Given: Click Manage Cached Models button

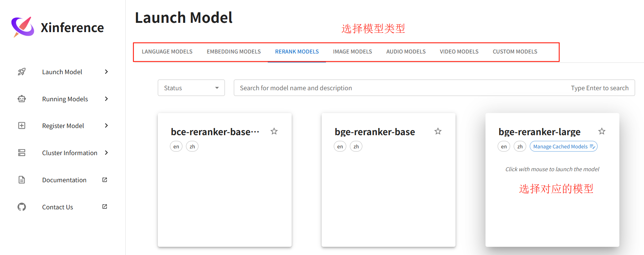Looking at the screenshot, I should pos(563,147).
